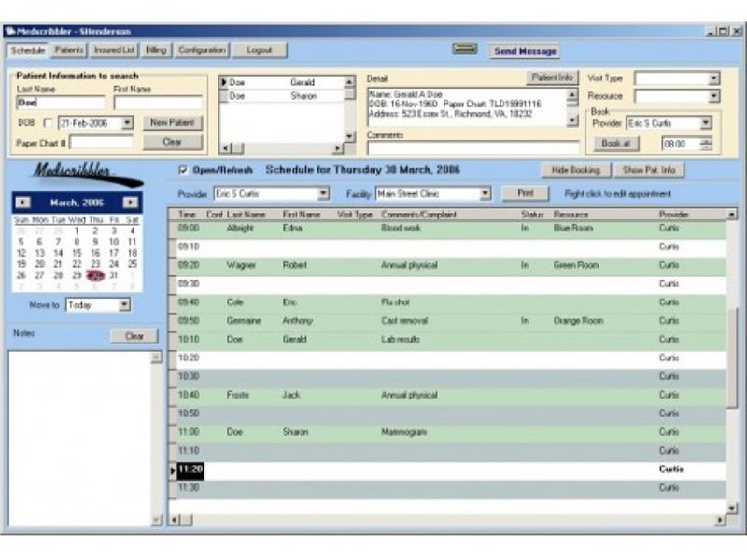The width and height of the screenshot is (747, 560).
Task: Click the Paper Chart # field
Action: pos(102,143)
